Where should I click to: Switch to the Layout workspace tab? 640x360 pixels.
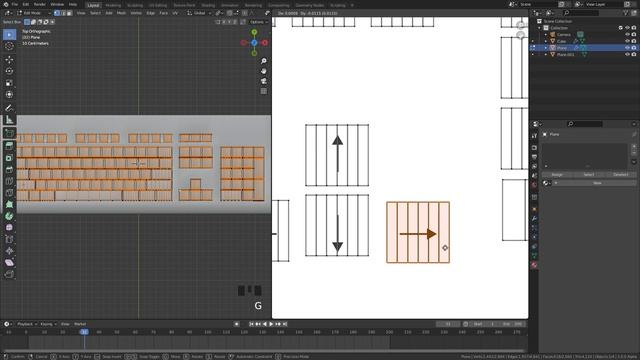pos(93,5)
